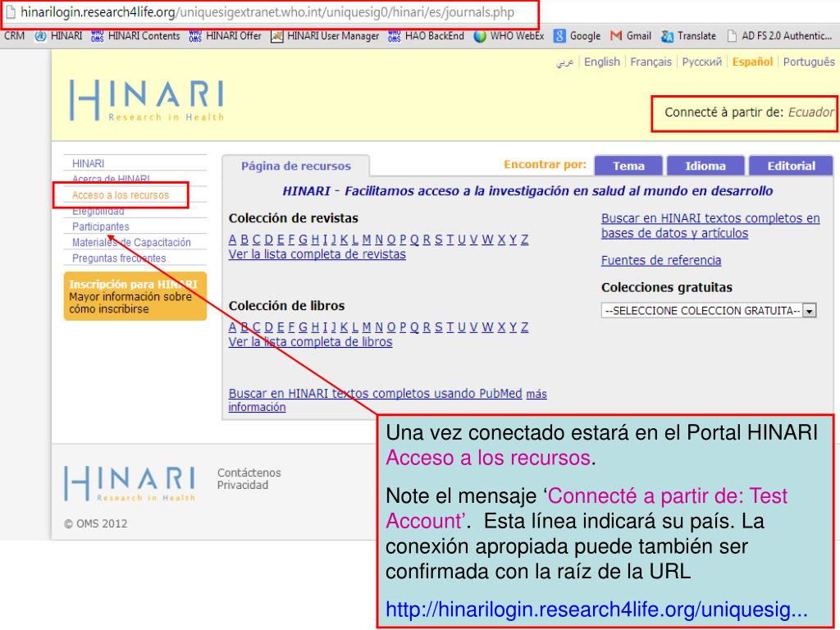Open the Gmail bookmark
Viewport: 840px width, 630px height.
coord(631,36)
